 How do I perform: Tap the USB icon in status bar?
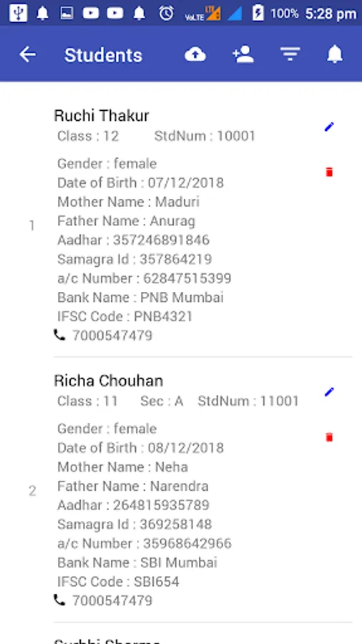[x=18, y=14]
